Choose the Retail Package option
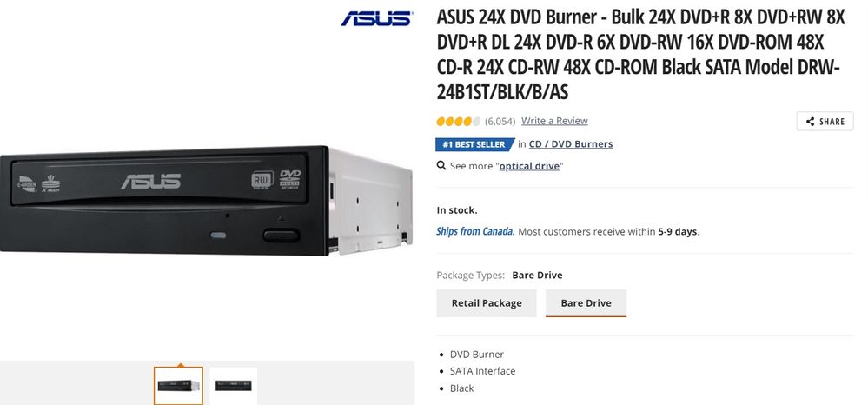Viewport: 868px width, 405px height. [x=487, y=303]
